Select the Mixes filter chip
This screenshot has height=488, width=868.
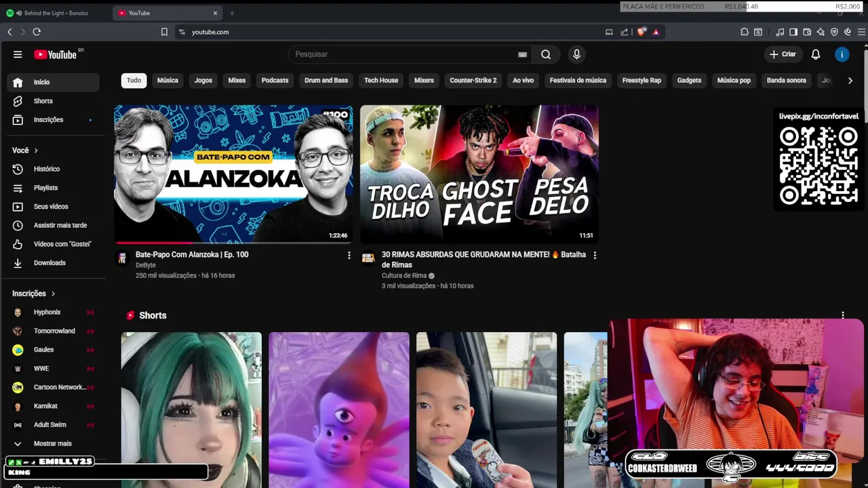(237, 81)
